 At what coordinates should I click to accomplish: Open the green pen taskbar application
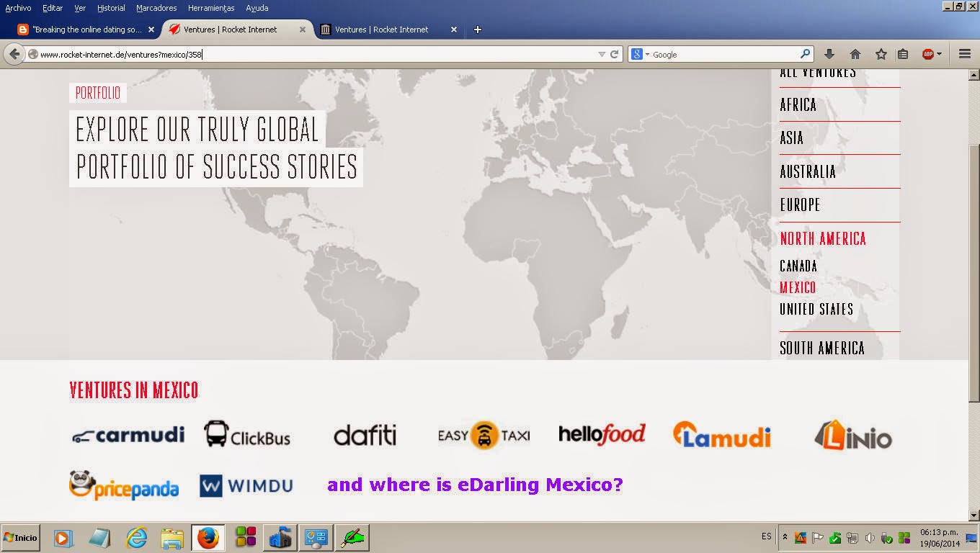pos(352,538)
